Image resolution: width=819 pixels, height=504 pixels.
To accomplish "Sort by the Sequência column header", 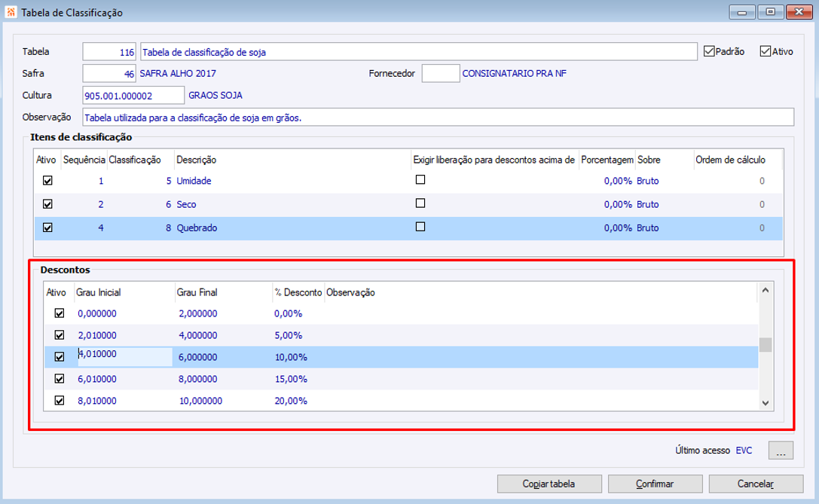I will coord(84,160).
